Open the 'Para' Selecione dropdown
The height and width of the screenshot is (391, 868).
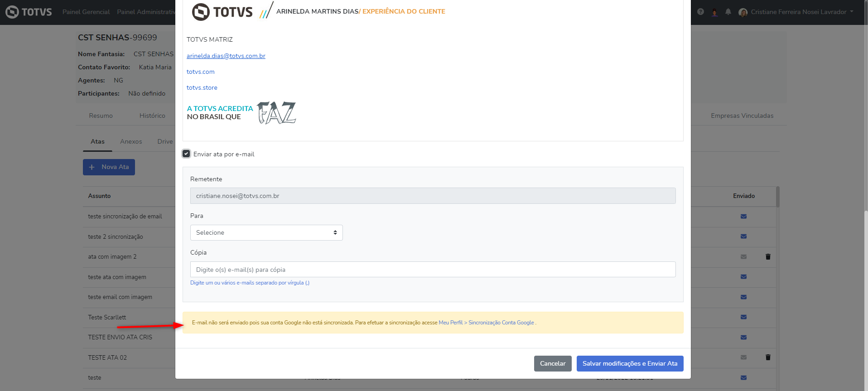(266, 232)
